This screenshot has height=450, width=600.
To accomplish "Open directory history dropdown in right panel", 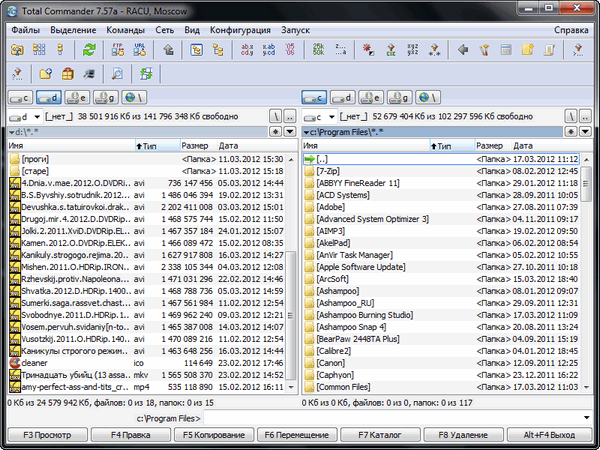I will pos(586,131).
